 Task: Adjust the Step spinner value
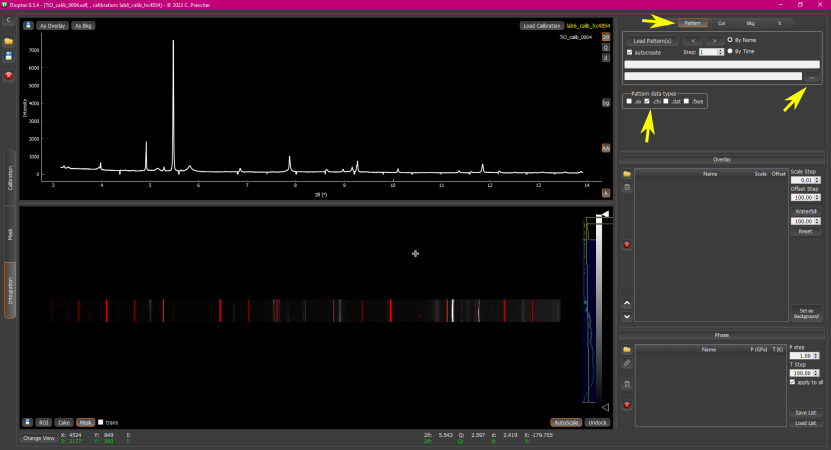point(711,52)
